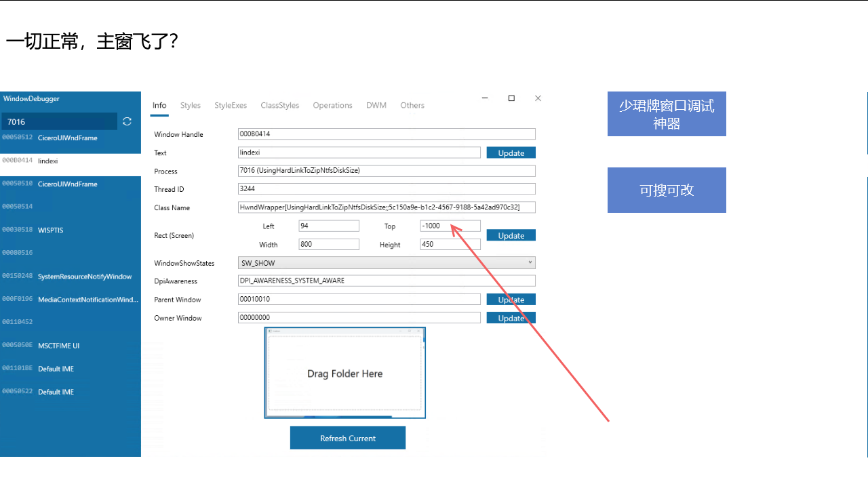This screenshot has width=868, height=488.
Task: Select the lindexi window in list
Action: click(71, 161)
